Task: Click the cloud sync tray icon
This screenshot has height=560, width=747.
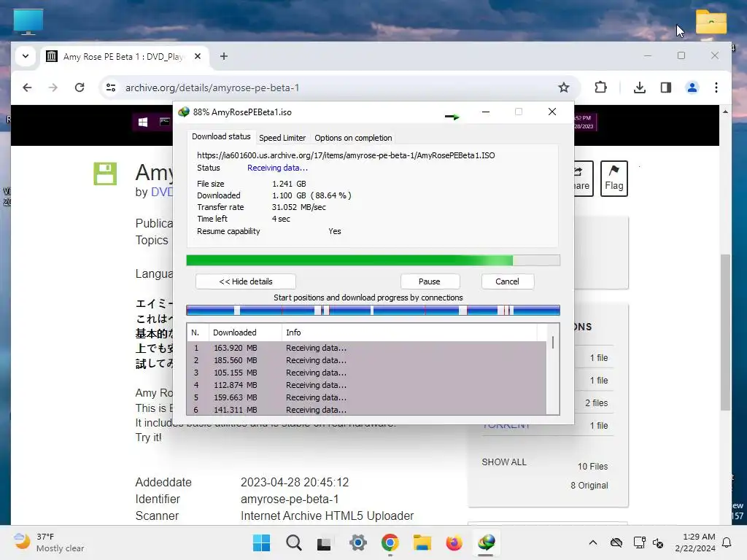Action: pyautogui.click(x=616, y=542)
